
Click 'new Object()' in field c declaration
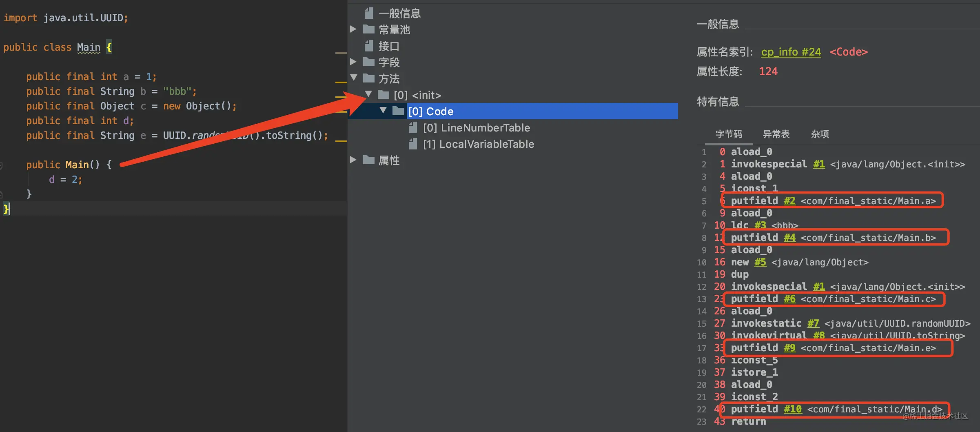click(197, 106)
